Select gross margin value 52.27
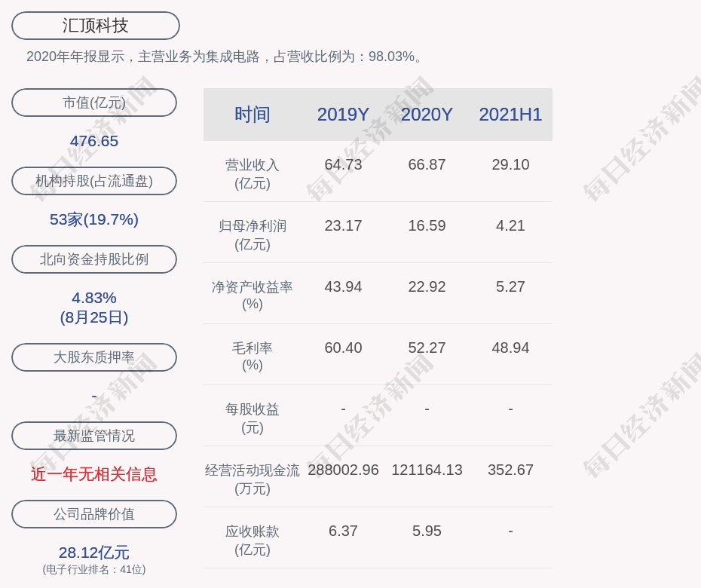This screenshot has height=588, width=701. coord(427,348)
